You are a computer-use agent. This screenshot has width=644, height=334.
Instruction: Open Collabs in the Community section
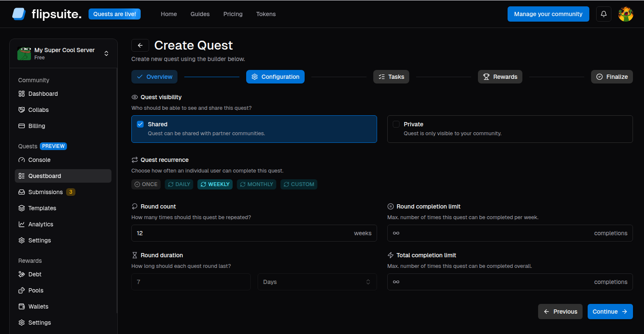[x=38, y=110]
